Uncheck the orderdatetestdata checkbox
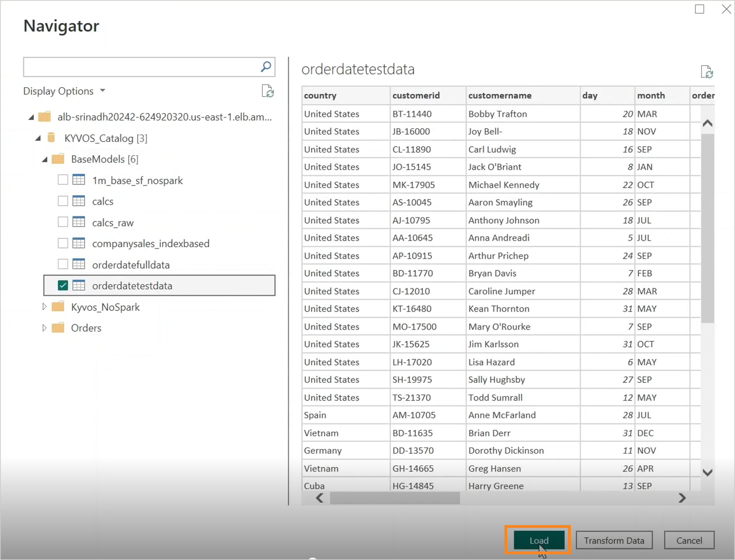Screen dimensions: 735x560 pyautogui.click(x=63, y=286)
